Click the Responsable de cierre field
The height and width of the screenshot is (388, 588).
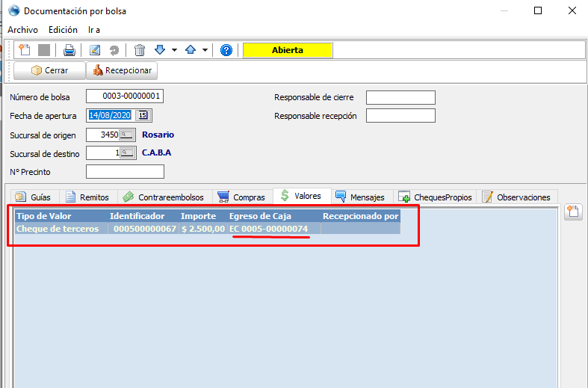(400, 98)
